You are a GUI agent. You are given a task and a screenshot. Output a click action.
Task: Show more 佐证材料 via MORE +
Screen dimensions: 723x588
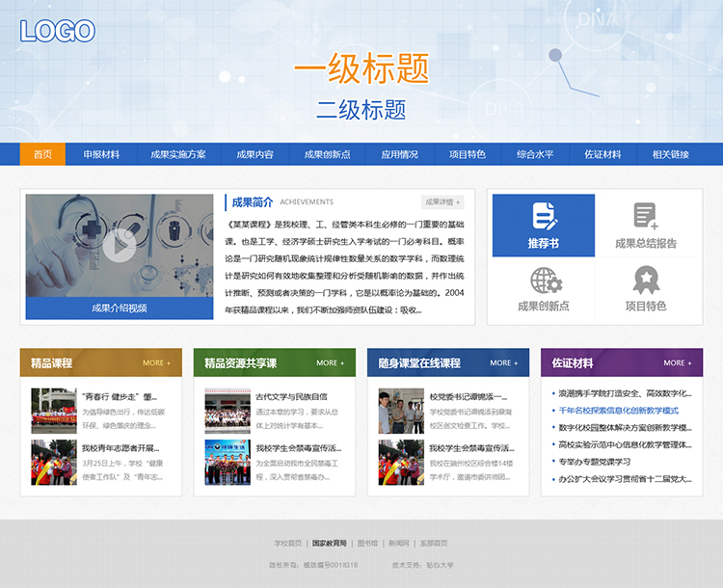[x=677, y=363]
